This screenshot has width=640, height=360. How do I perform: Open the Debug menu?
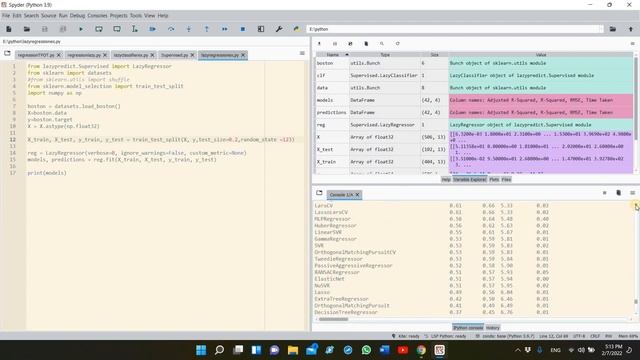[x=77, y=16]
